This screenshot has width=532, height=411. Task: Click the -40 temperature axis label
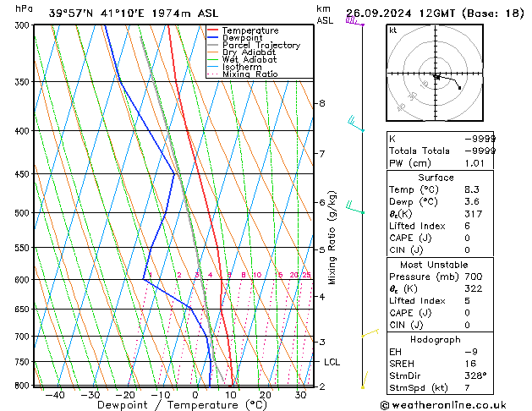[55, 395]
